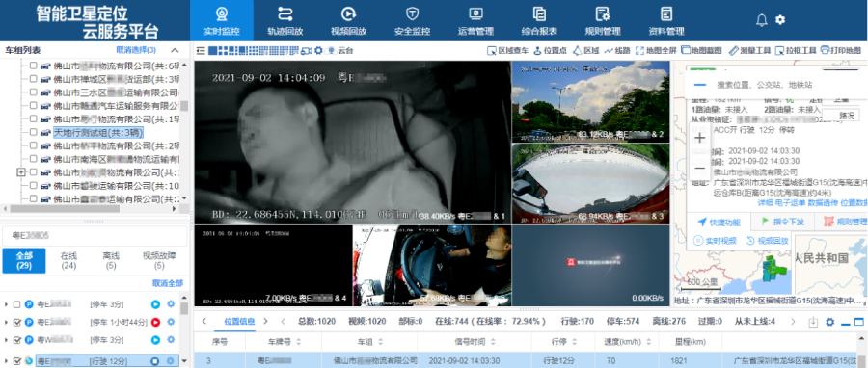This screenshot has width=868, height=368.
Task: Uncheck the 停车 1小时44分 vehicle checkbox
Action: point(16,322)
